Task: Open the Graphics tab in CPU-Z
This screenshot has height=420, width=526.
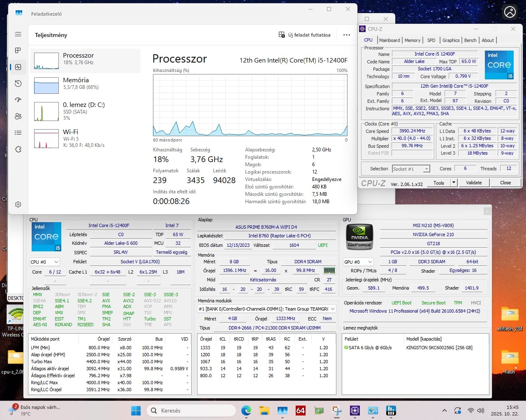Action: point(451,40)
